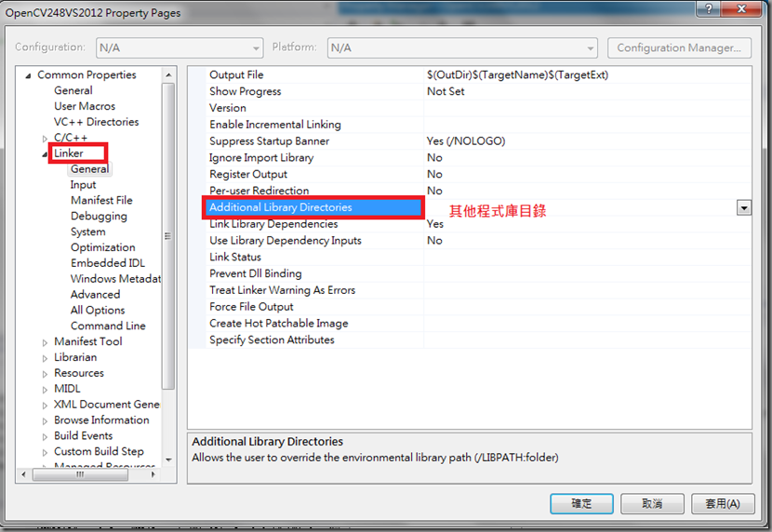Select Optimization under Linker
This screenshot has height=532, width=772.
tap(103, 247)
